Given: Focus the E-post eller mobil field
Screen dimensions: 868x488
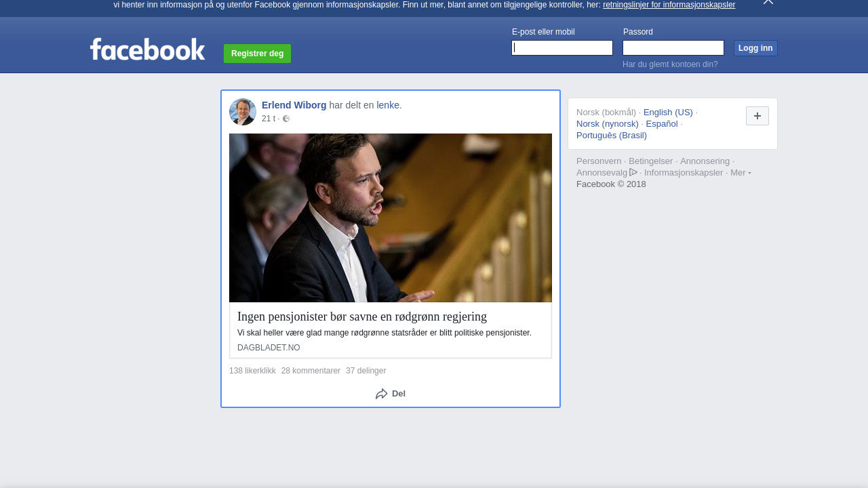Looking at the screenshot, I should (561, 47).
